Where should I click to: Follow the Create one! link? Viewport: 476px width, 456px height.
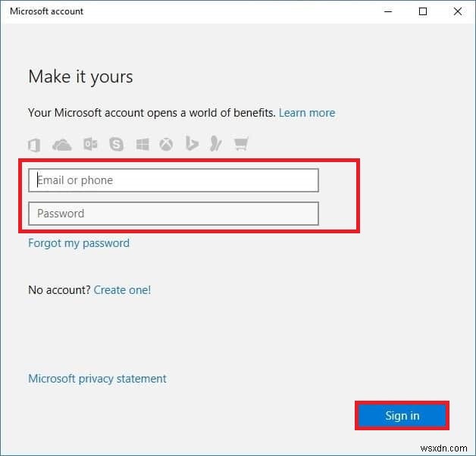point(122,290)
